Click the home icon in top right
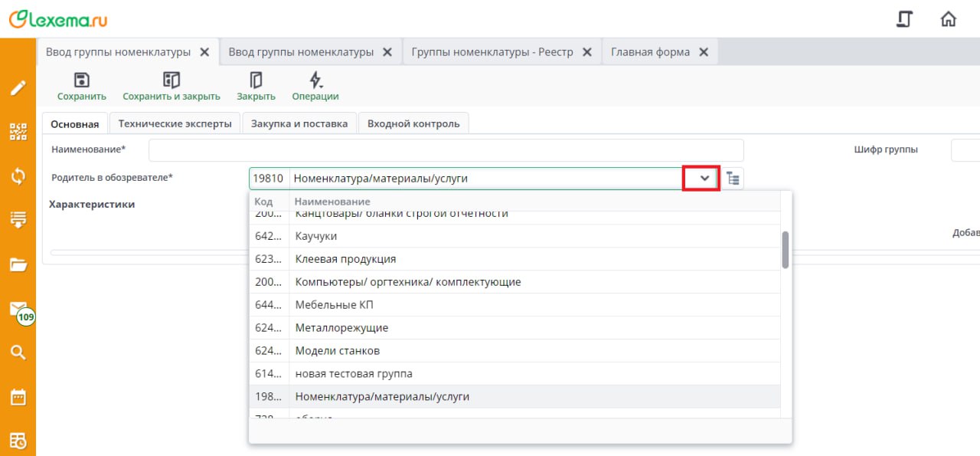Viewport: 980px width, 456px height. click(x=948, y=19)
